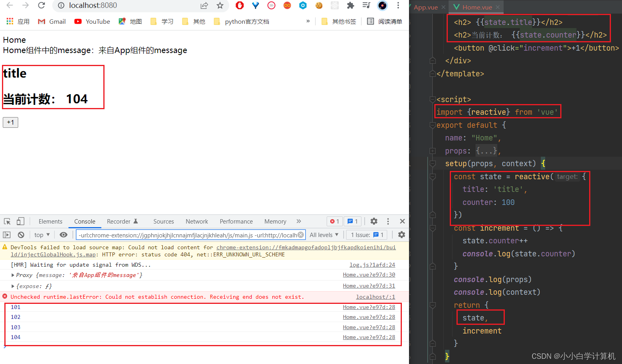Open the Home.vue?e97d:30 source link
Image resolution: width=622 pixels, height=364 pixels.
pos(369,275)
